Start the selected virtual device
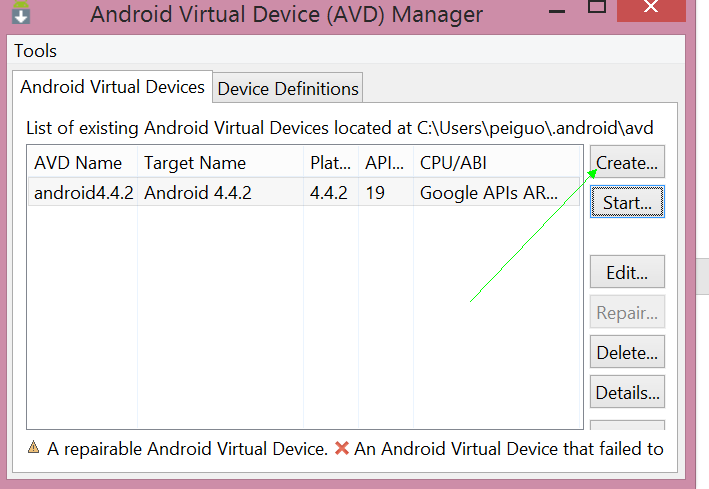 627,202
